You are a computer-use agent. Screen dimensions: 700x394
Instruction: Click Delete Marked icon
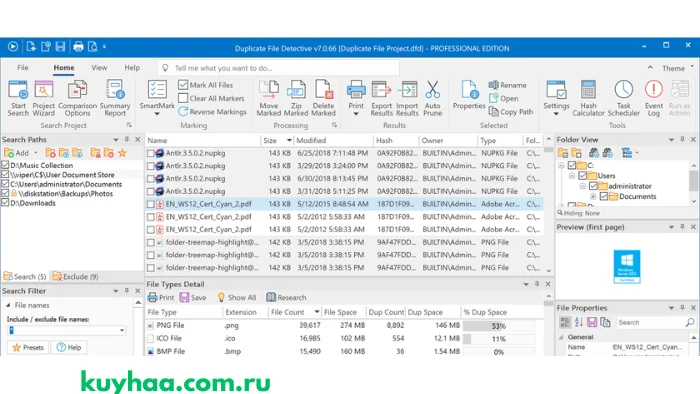coord(323,98)
